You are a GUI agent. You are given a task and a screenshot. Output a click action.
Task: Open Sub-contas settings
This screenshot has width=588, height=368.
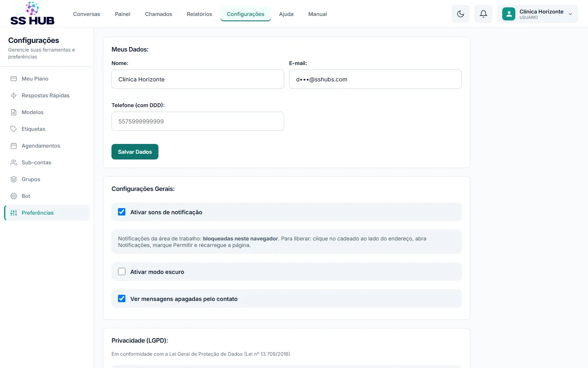pos(47,162)
